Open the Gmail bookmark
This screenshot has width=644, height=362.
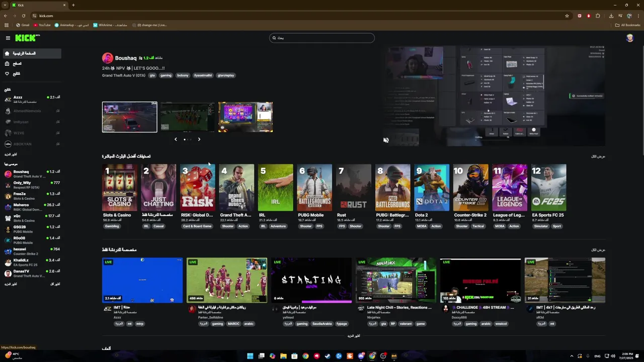pyautogui.click(x=23, y=25)
